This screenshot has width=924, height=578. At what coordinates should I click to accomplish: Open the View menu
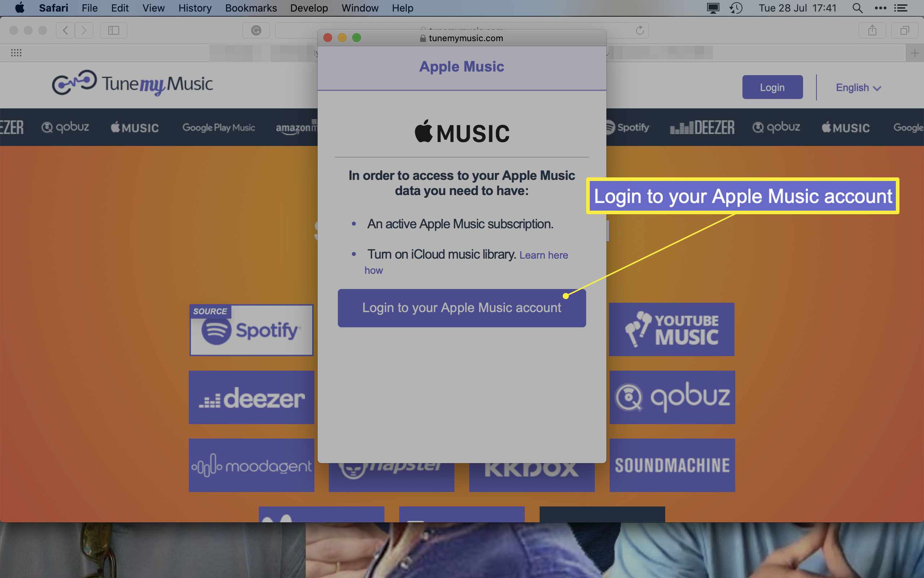pos(153,8)
